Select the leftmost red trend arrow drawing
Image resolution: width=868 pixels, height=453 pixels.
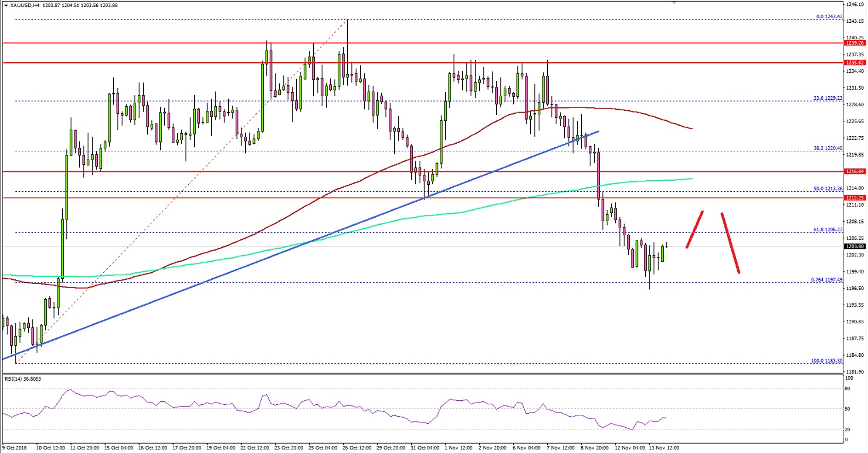point(696,229)
